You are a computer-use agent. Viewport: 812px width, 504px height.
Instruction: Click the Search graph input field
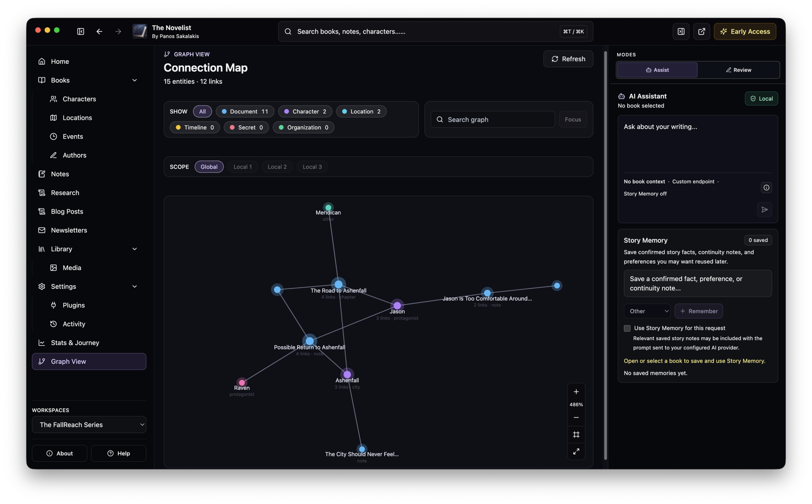click(x=493, y=120)
